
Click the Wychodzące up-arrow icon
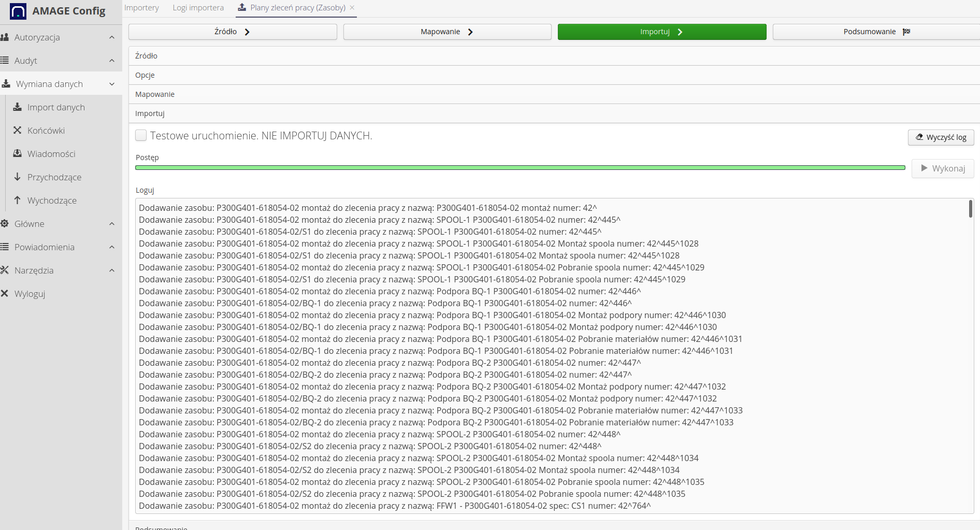coord(18,200)
